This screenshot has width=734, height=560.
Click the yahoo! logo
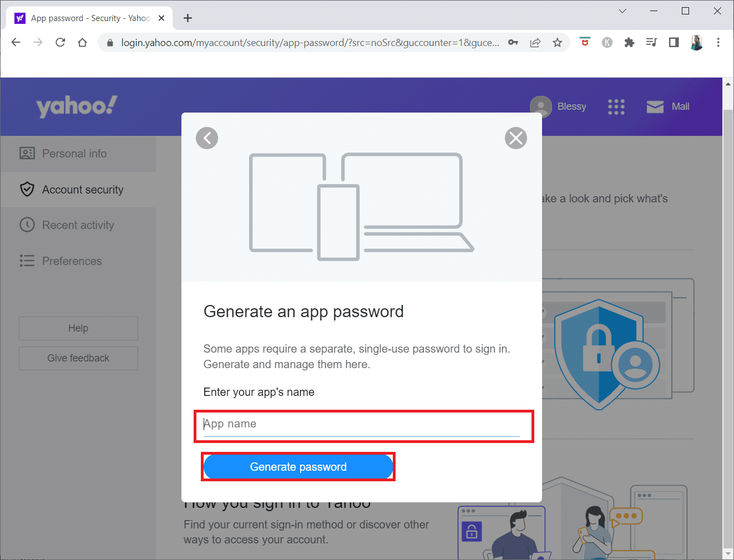pyautogui.click(x=77, y=106)
